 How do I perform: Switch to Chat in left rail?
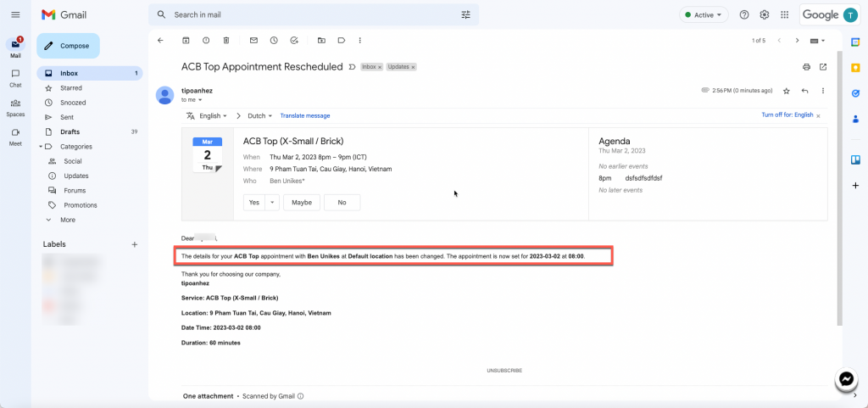(15, 78)
